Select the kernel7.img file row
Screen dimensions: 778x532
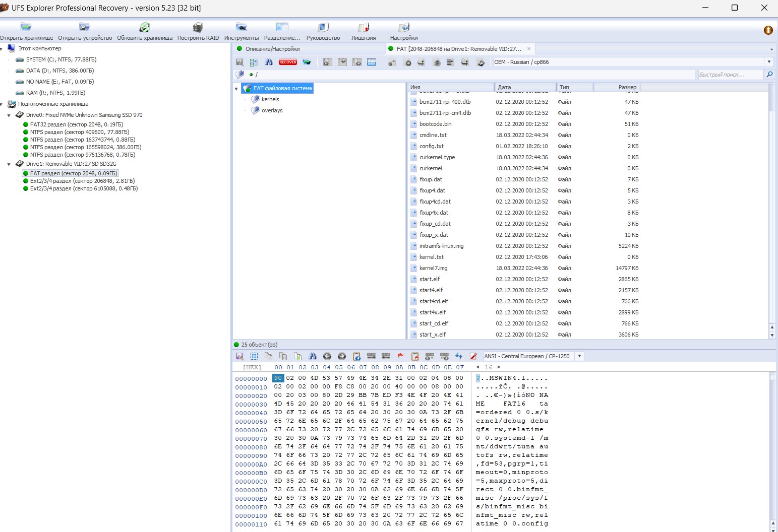[524, 268]
